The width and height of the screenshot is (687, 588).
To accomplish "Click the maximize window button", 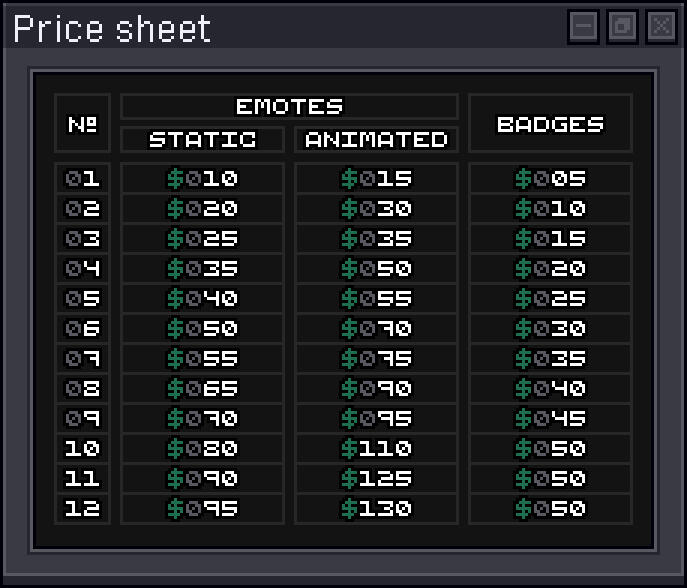I will [x=622, y=27].
